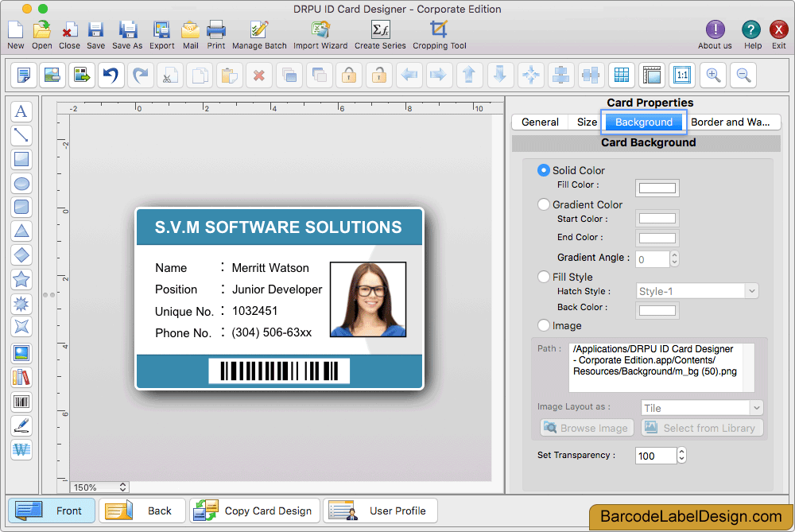Viewport: 795px width, 532px height.
Task: Select the Image insert tool
Action: pos(21,354)
